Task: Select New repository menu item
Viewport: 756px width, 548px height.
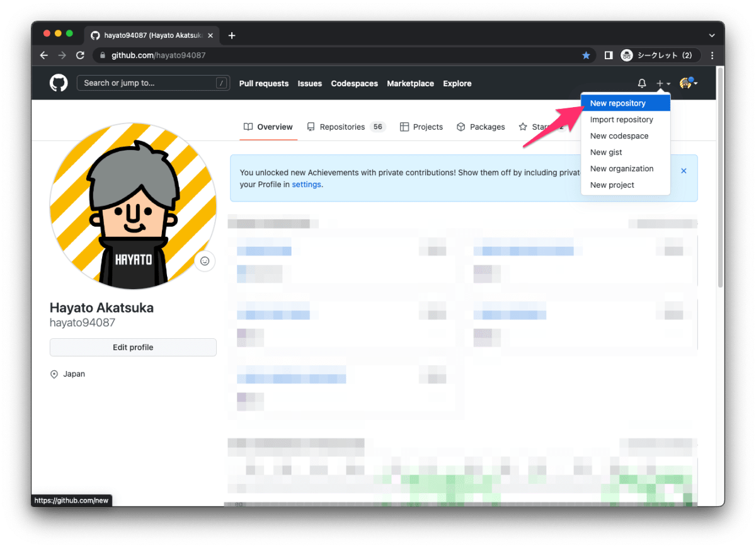Action: pos(626,103)
